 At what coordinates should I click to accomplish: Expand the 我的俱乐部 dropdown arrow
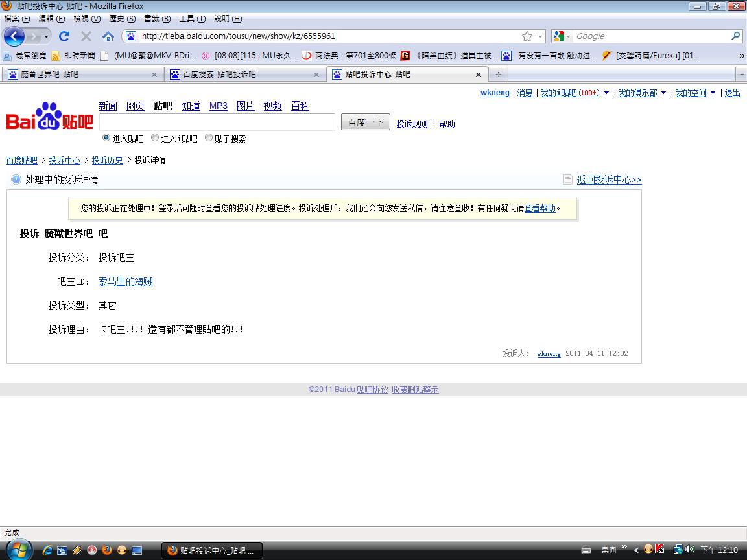pos(663,93)
